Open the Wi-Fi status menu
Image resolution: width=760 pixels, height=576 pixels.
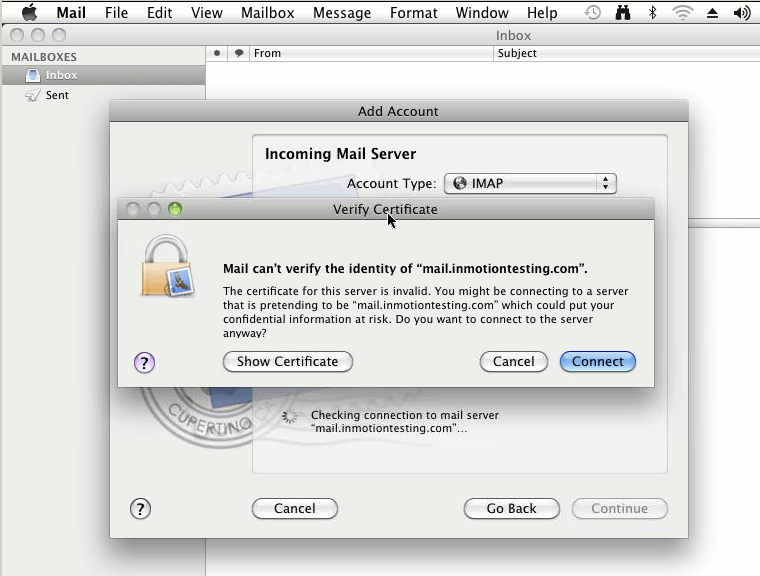tap(682, 13)
